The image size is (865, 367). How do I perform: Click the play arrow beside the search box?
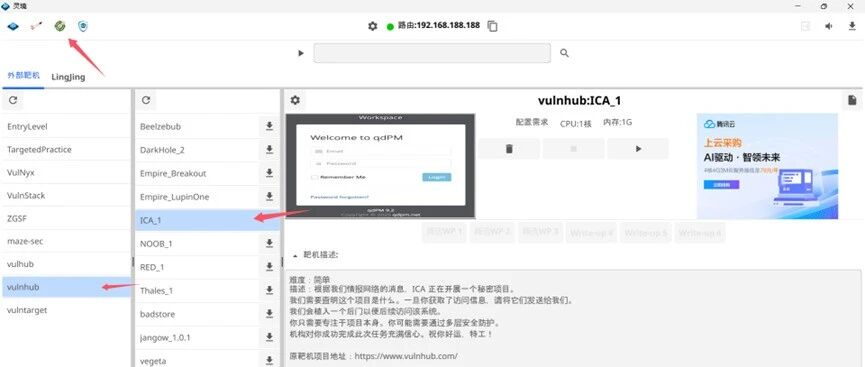tap(301, 53)
